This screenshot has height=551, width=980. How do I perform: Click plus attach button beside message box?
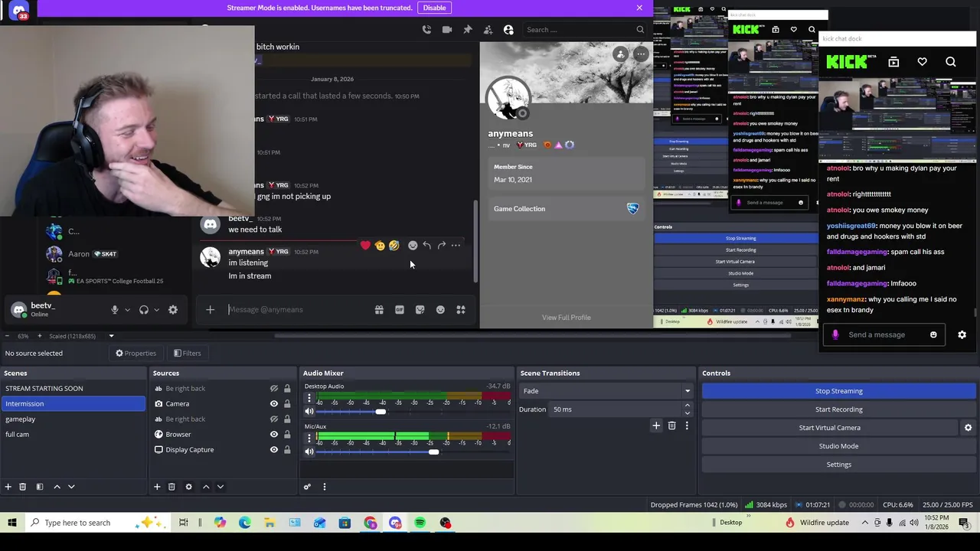click(210, 310)
